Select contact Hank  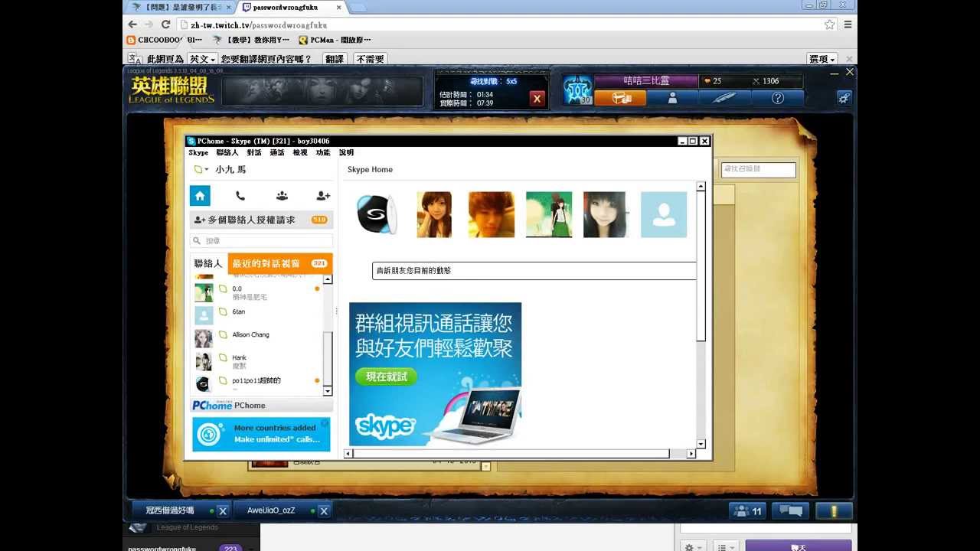pos(256,361)
